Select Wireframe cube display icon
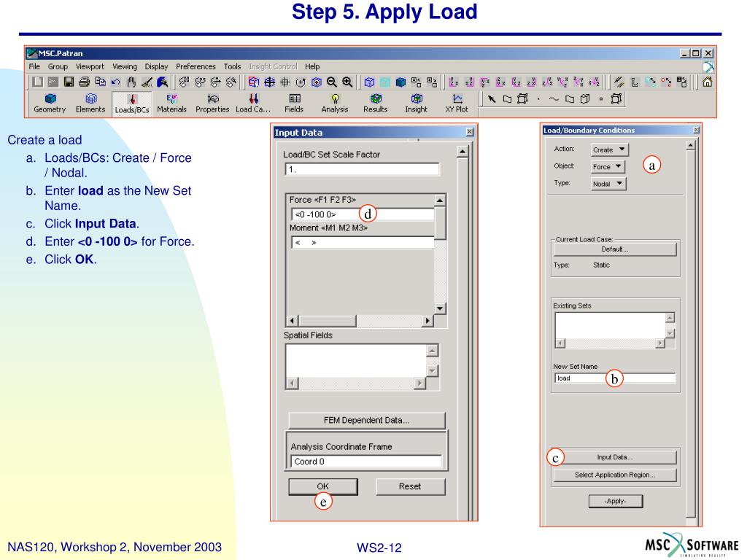This screenshot has width=747, height=560. coord(369,82)
